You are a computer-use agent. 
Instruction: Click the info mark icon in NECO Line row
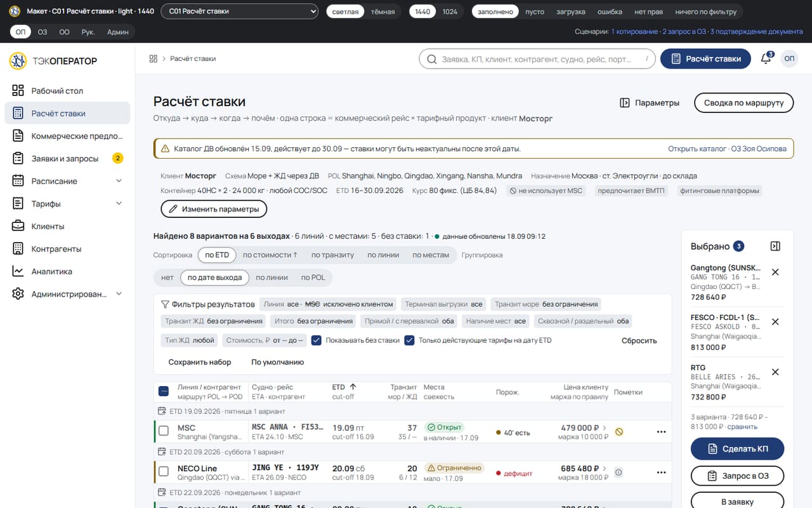[619, 472]
